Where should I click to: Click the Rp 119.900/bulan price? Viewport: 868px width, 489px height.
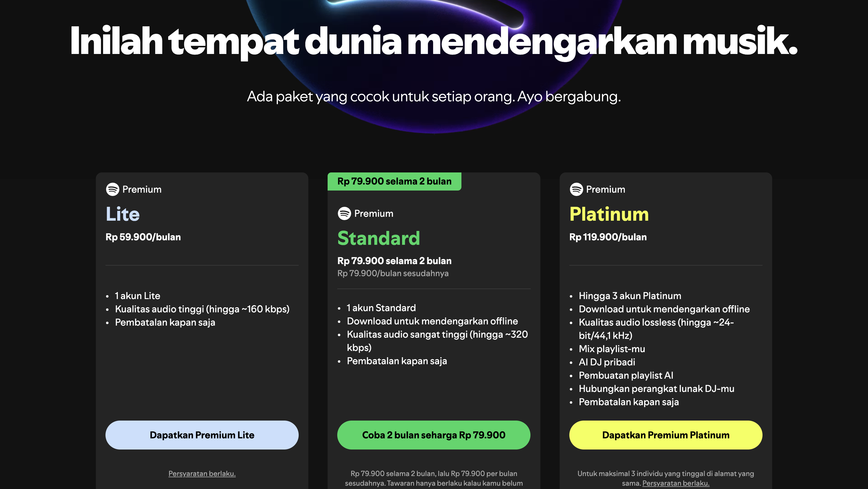[x=608, y=237]
